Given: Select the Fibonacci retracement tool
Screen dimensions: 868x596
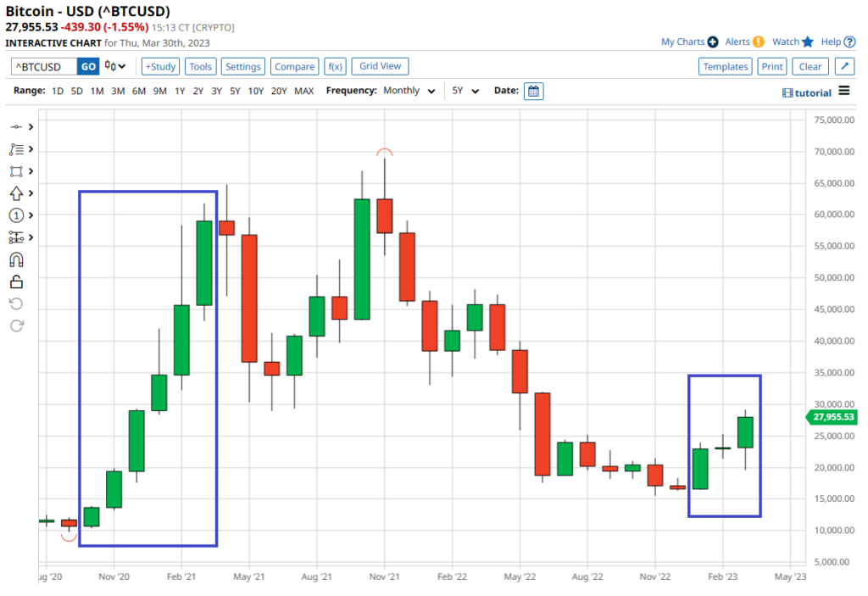Looking at the screenshot, I should pyautogui.click(x=16, y=149).
